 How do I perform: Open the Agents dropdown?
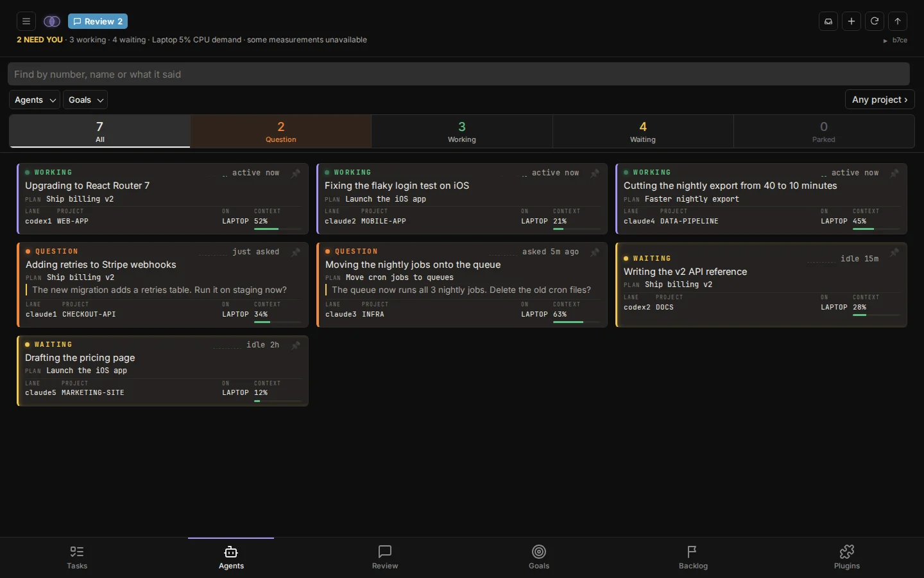(35, 100)
